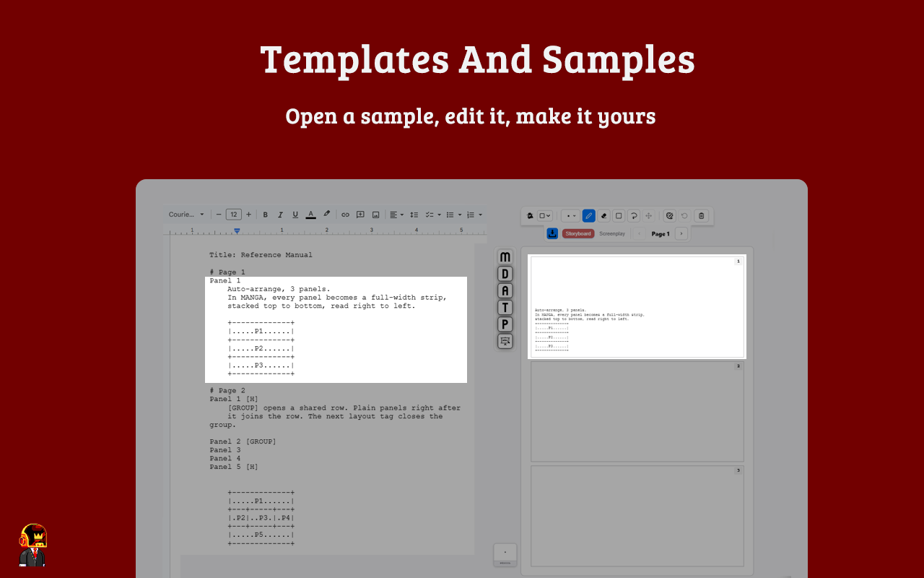Toggle bold formatting
The height and width of the screenshot is (578, 924).
tap(265, 215)
